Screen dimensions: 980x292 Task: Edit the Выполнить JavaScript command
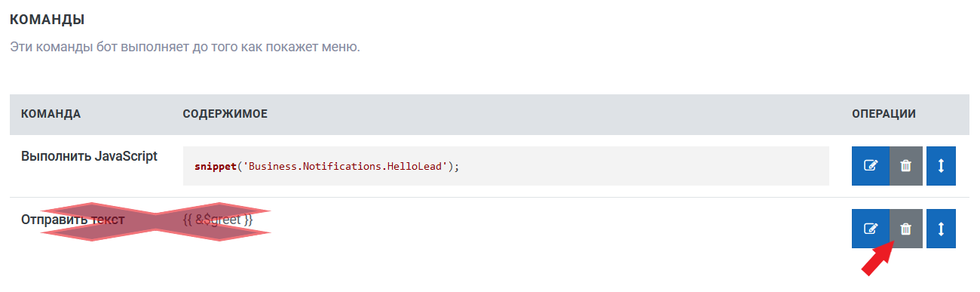click(871, 166)
